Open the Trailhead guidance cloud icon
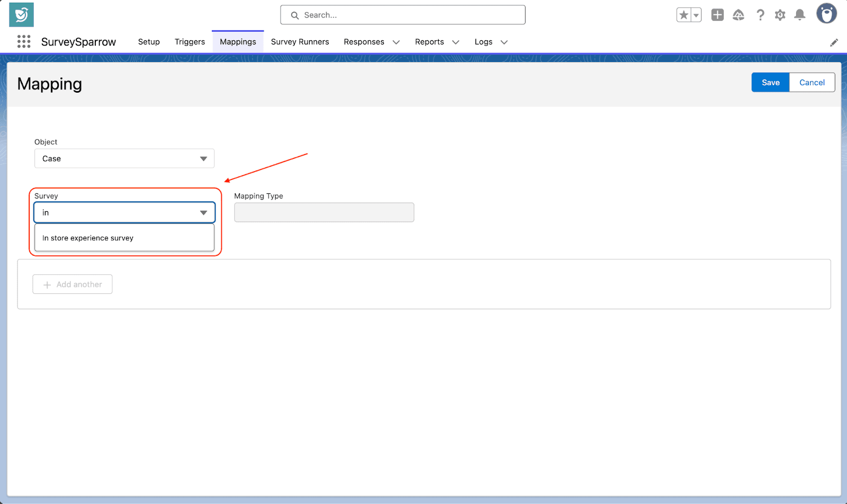The image size is (847, 504). coord(738,15)
